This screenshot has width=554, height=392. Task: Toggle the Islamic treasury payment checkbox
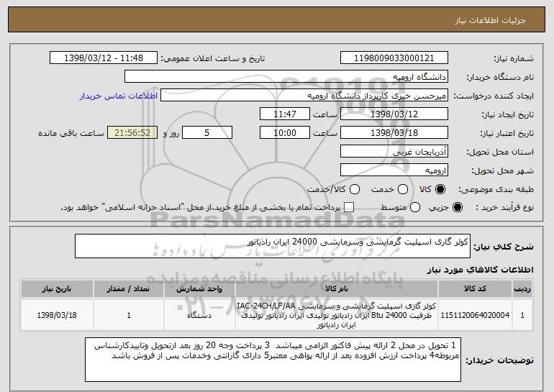pos(349,208)
